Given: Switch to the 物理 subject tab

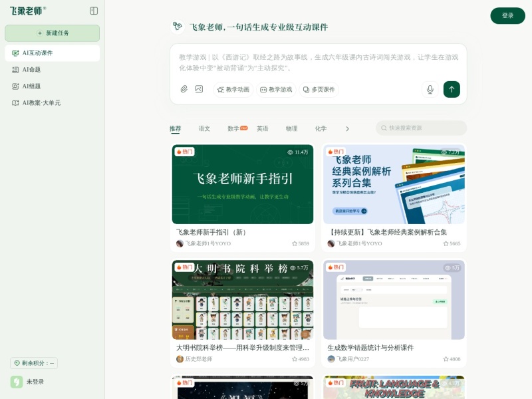Looking at the screenshot, I should [292, 128].
